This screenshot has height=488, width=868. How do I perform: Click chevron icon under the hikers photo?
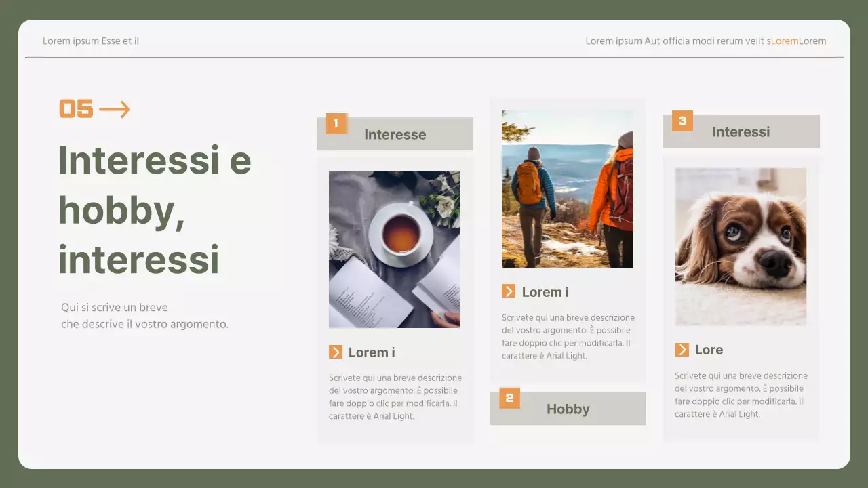509,291
